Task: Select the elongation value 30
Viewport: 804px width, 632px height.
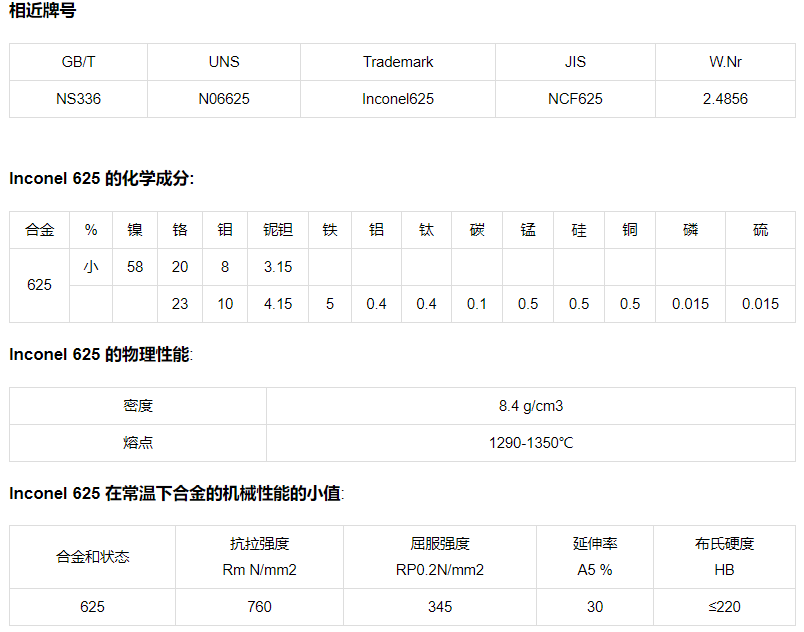Action: pyautogui.click(x=595, y=607)
